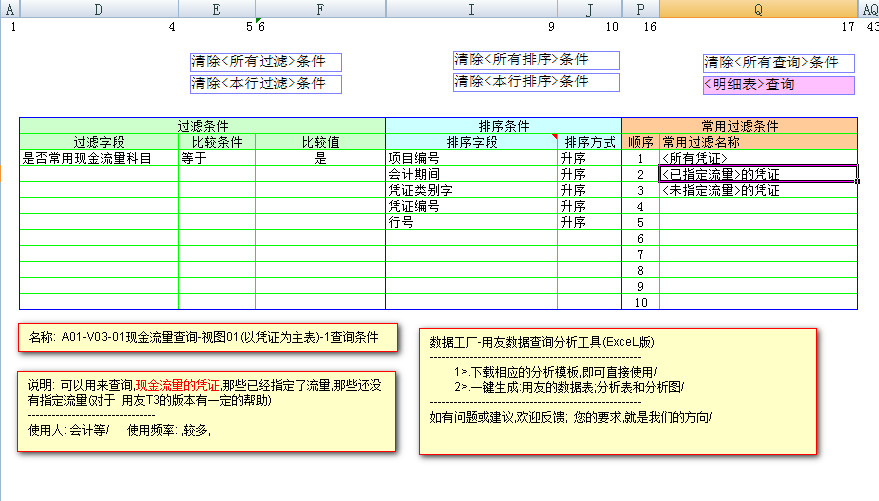Select the 凭证类别字 sort field cell
Screen dimensions: 879x501
(x=470, y=190)
